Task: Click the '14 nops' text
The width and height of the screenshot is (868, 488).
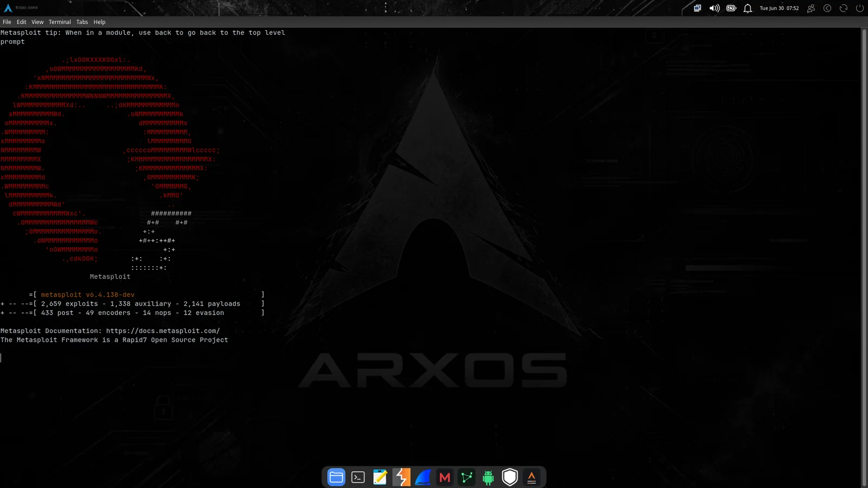Action: [x=157, y=313]
